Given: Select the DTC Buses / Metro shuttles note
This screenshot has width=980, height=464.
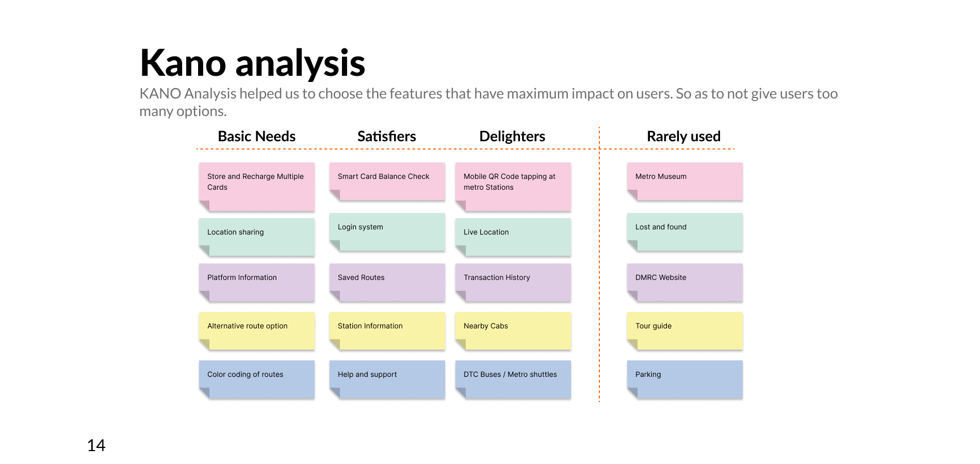Looking at the screenshot, I should click(x=513, y=379).
